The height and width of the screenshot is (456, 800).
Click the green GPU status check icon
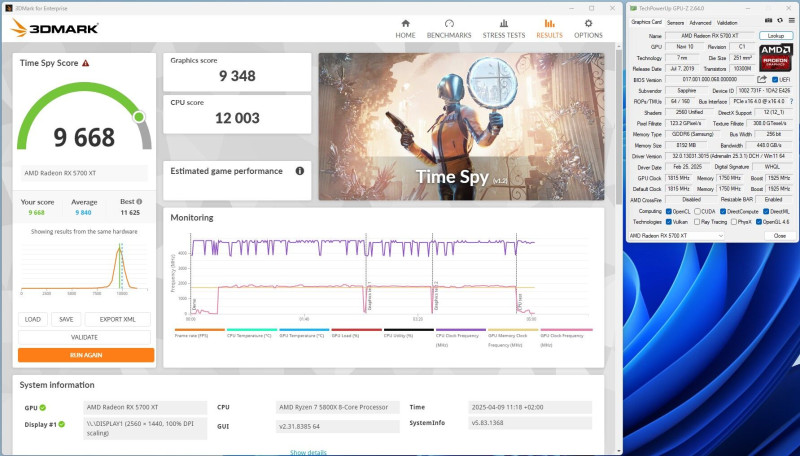click(43, 408)
